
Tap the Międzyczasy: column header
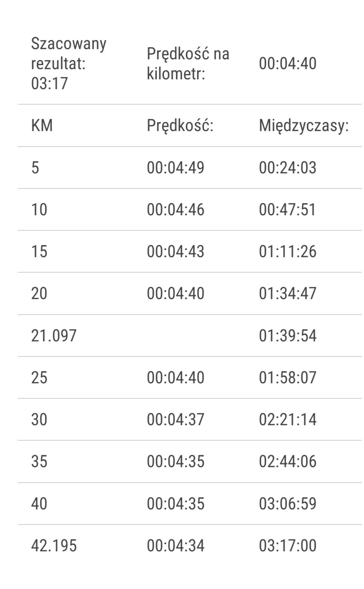click(304, 125)
